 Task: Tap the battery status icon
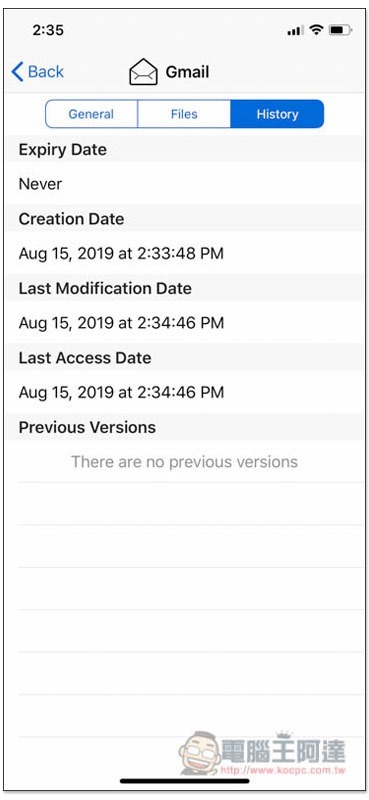pos(340,31)
